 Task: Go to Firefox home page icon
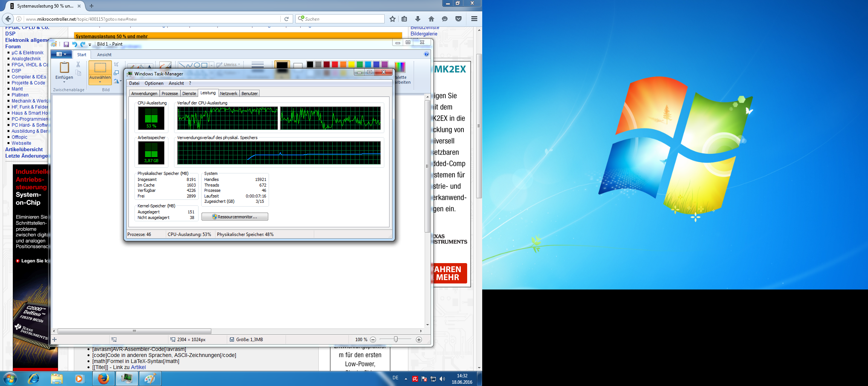coord(431,19)
